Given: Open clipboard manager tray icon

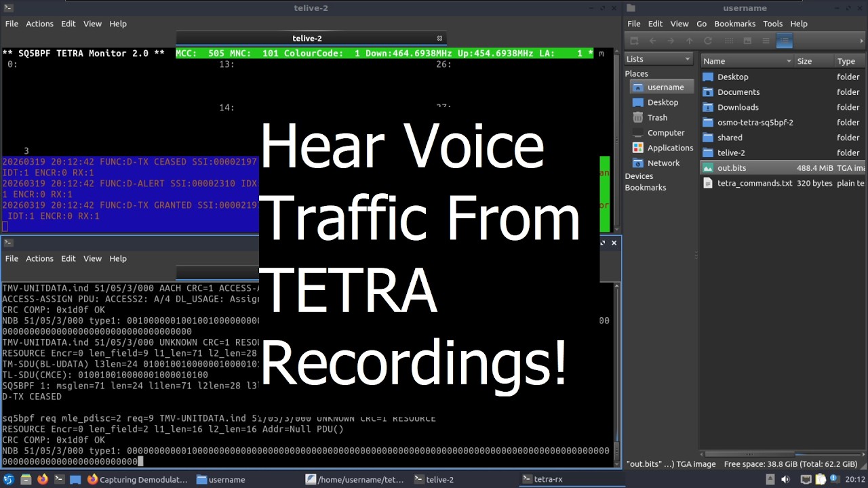Looking at the screenshot, I should click(820, 479).
